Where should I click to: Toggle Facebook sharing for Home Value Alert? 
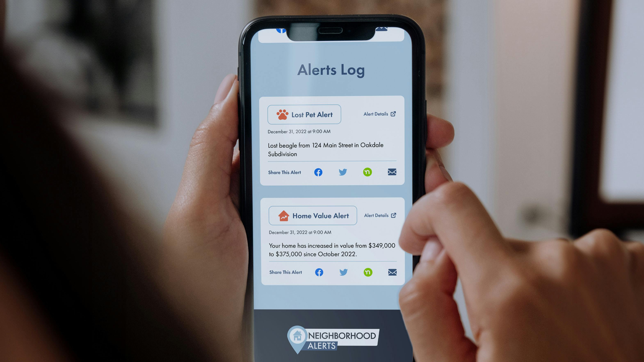pos(319,272)
